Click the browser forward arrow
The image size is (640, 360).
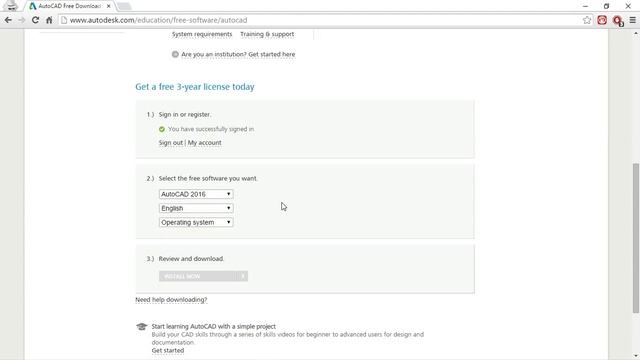(x=22, y=20)
